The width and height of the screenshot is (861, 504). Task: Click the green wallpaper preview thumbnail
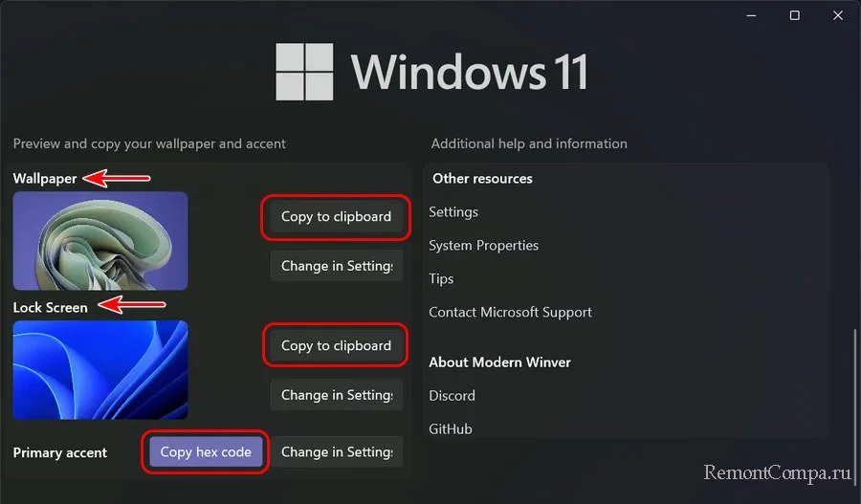click(x=100, y=240)
